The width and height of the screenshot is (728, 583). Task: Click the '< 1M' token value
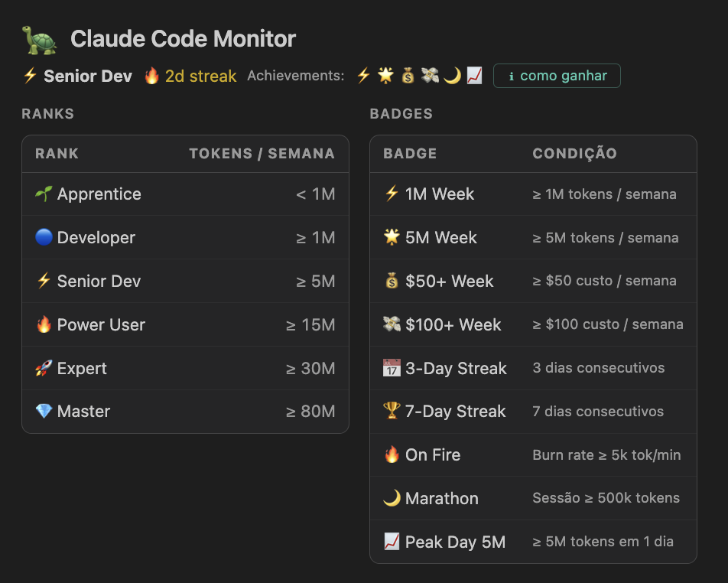[x=316, y=194]
